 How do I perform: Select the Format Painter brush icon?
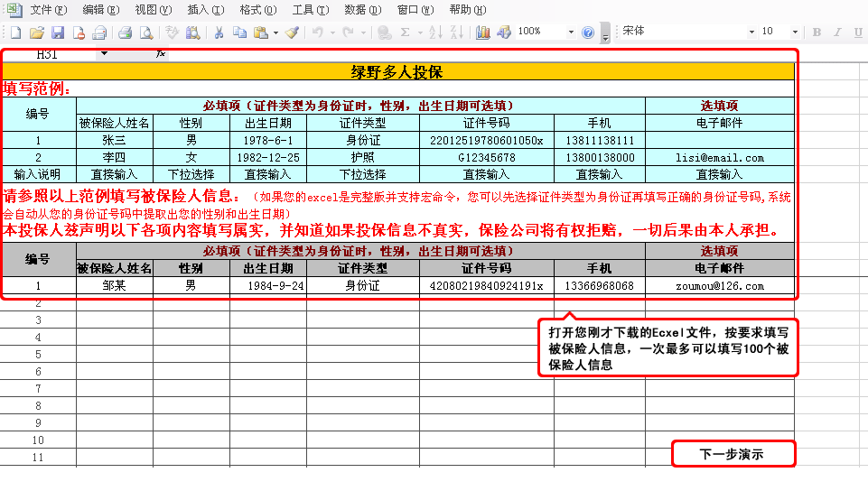tap(292, 32)
